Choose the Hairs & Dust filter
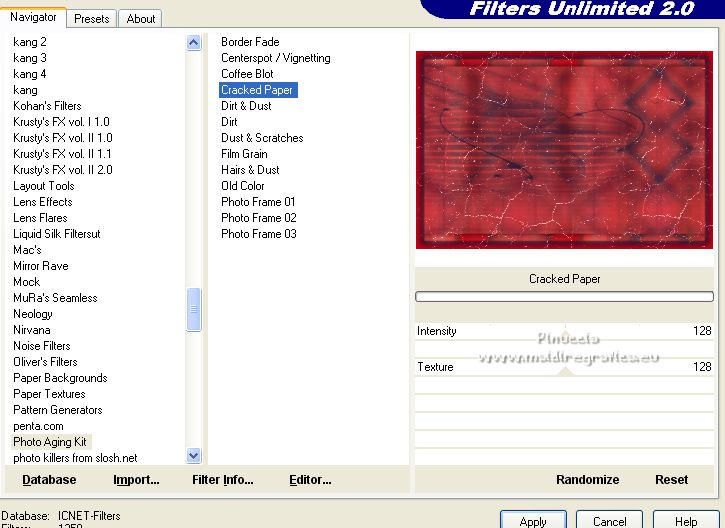Screen dimensions: 725x528 250,170
